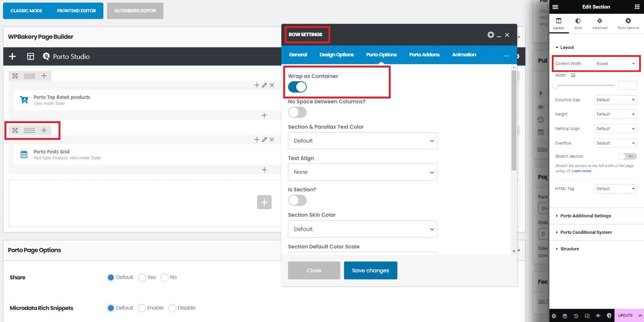Open the Elementor widgets grid icon
This screenshot has height=322, width=644.
637,7
